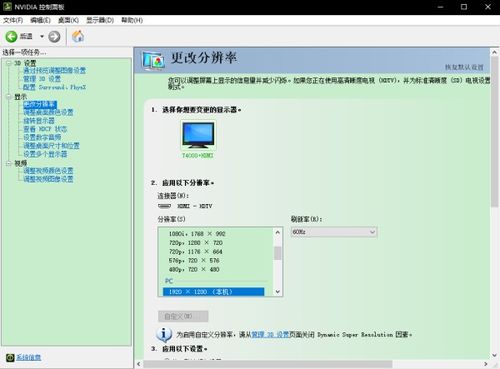Maximize the NVIDIA control panel window
500x369 pixels.
tap(464, 7)
